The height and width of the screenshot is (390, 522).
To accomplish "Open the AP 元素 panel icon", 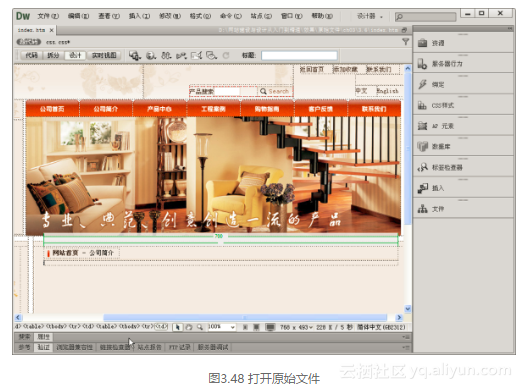I will point(423,126).
